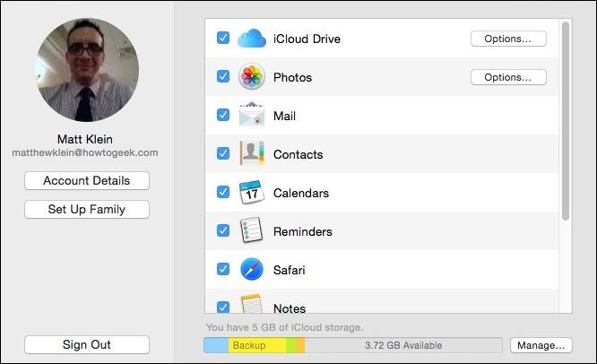Click the Sign Out button
Viewport: 597px width, 364px height.
point(87,344)
